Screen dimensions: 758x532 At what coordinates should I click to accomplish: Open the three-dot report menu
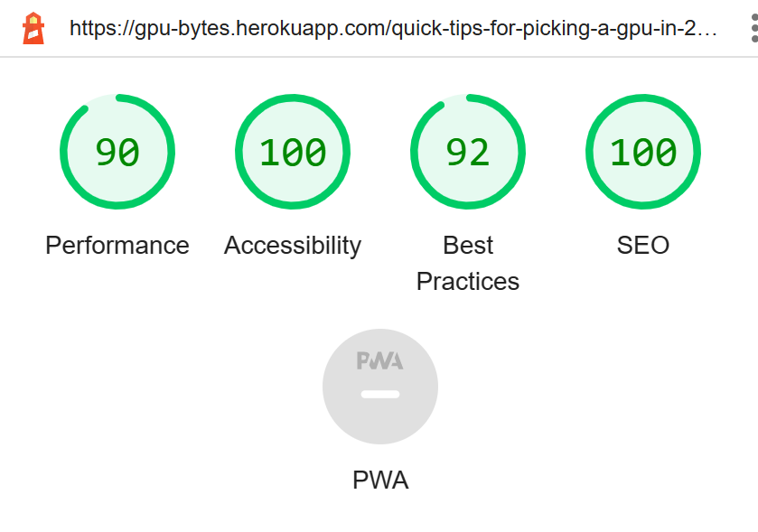[x=753, y=28]
